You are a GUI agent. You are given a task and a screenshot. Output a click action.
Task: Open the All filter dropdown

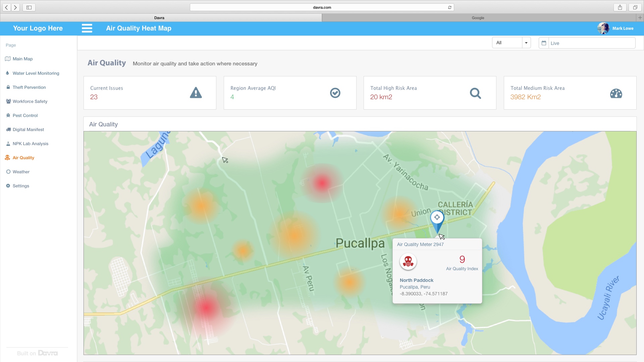click(511, 43)
